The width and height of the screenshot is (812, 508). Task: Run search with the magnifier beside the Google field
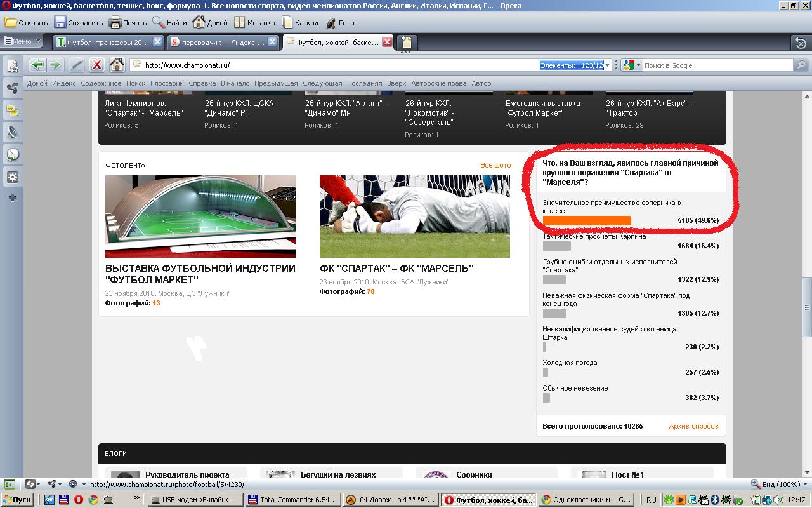(801, 65)
